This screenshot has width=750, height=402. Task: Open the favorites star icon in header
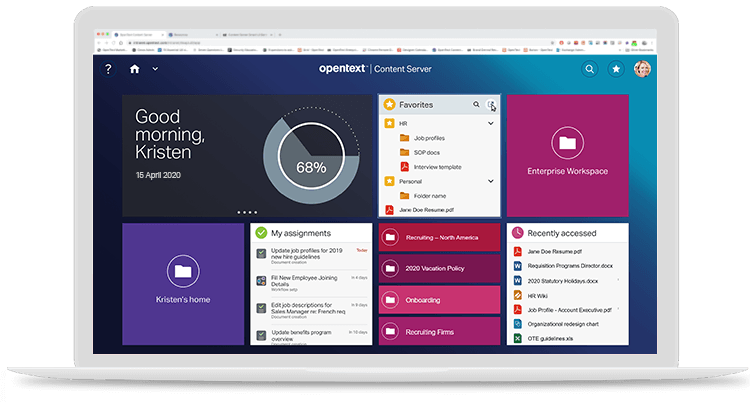(616, 69)
